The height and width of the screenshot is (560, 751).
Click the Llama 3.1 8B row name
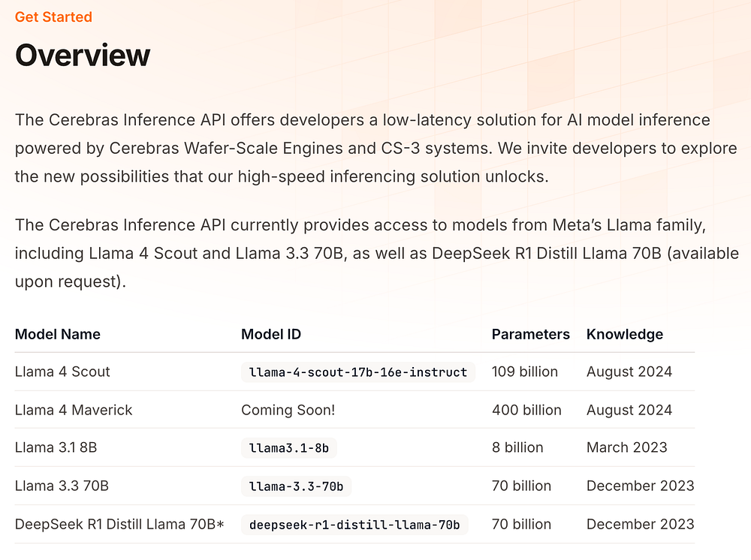tap(56, 447)
